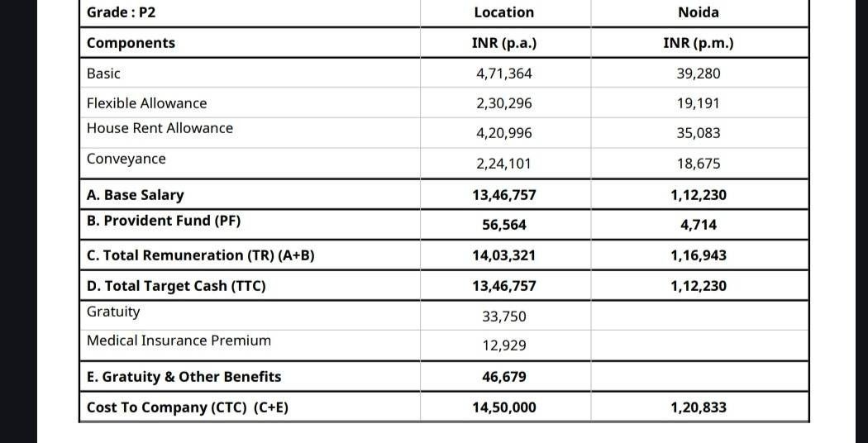Click the CTC monthly value 1,20,833
This screenshot has width=868, height=443.
pos(699,408)
